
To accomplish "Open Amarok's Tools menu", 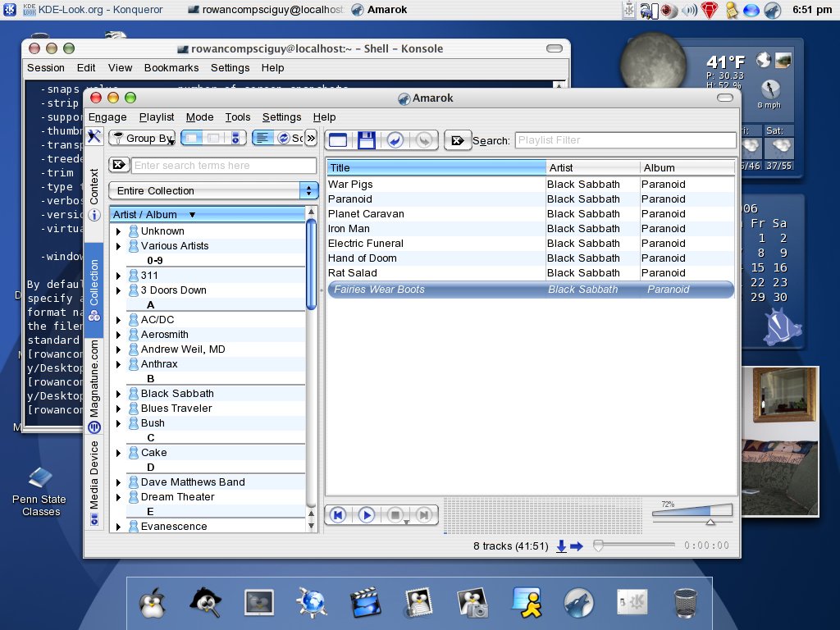I will coord(238,116).
